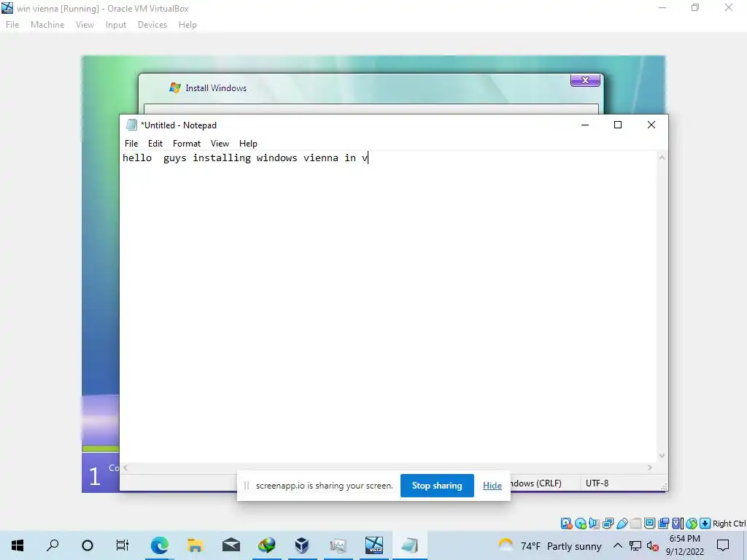Open Task View on the taskbar

pos(123,545)
